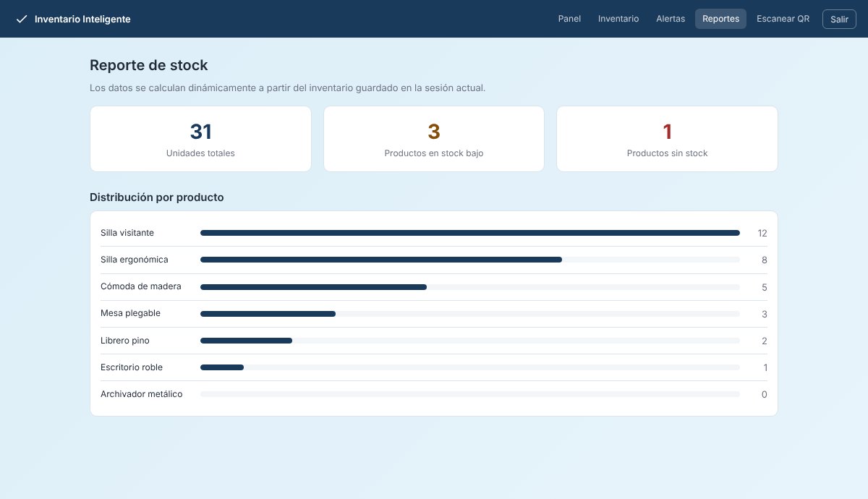
Task: Click Escritorio roble's quantity value
Action: point(765,367)
